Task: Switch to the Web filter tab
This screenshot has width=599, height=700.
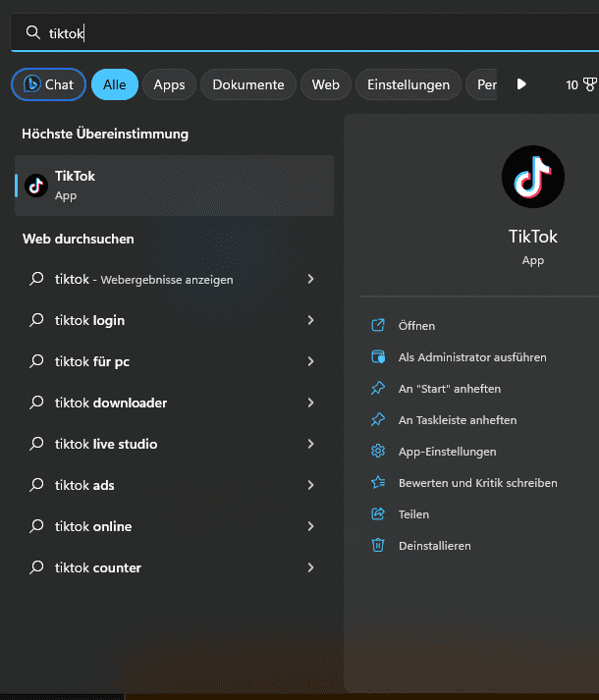Action: tap(326, 84)
